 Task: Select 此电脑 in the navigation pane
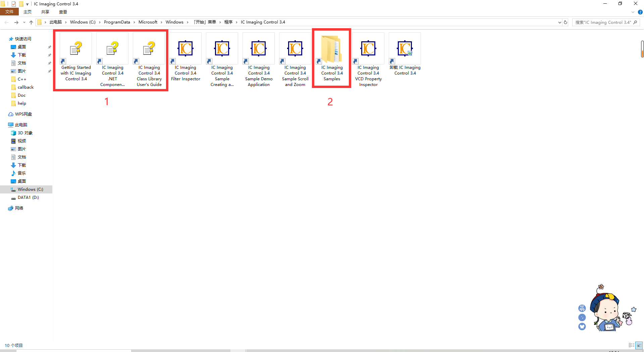pyautogui.click(x=18, y=125)
